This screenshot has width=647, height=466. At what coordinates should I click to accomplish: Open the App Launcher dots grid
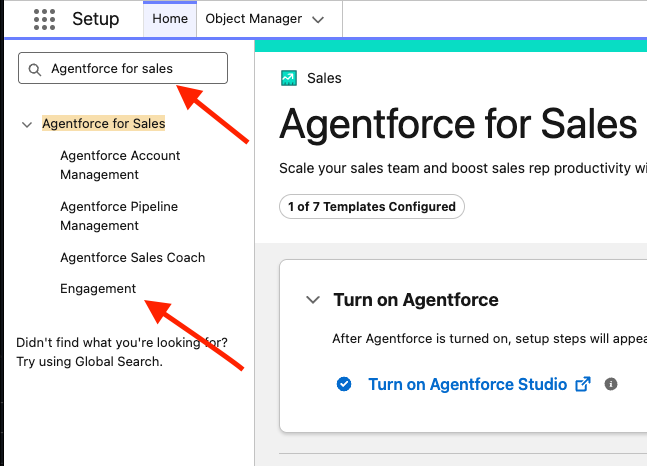[44, 19]
